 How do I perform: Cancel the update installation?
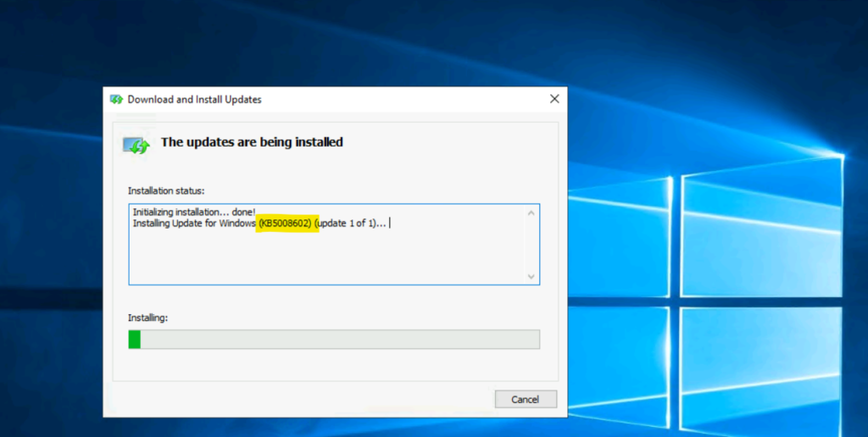pos(526,399)
